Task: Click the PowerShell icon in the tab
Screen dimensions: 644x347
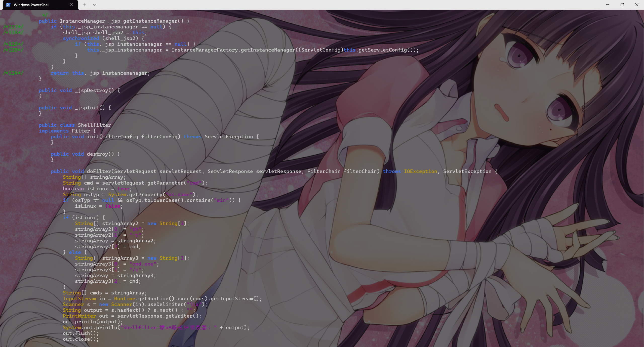Action: 8,5
